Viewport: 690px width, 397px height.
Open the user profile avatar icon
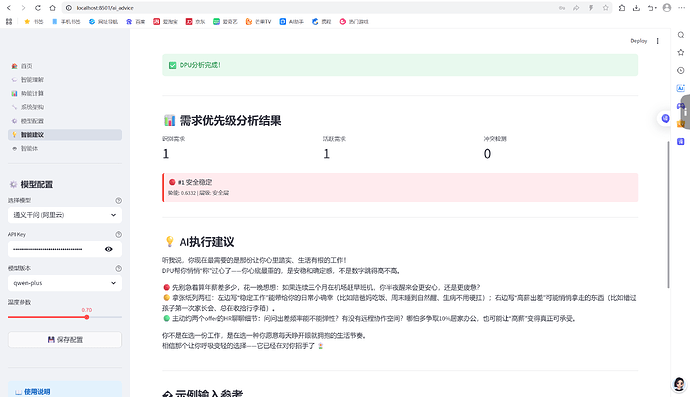[667, 8]
